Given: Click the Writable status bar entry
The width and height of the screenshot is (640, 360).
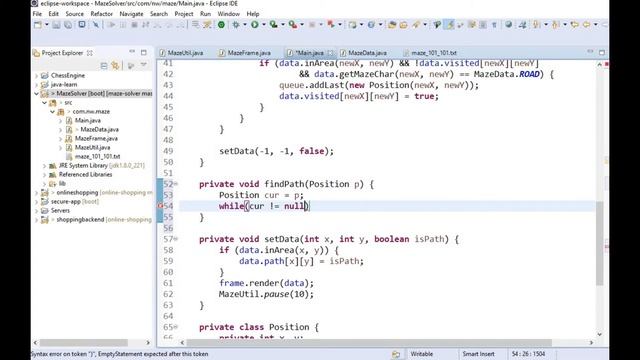Looking at the screenshot, I should tap(422, 354).
